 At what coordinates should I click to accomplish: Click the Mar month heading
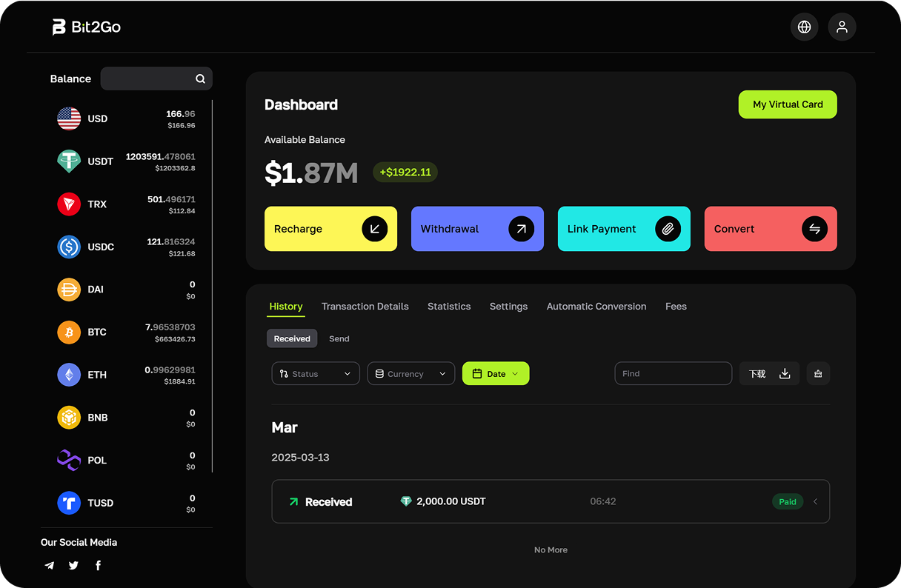point(285,427)
